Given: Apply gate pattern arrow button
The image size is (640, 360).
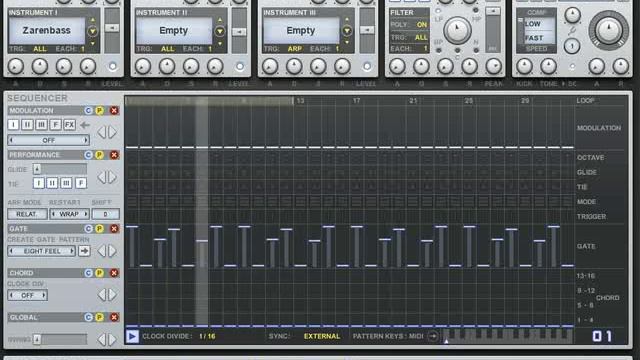Looking at the screenshot, I should [x=84, y=251].
